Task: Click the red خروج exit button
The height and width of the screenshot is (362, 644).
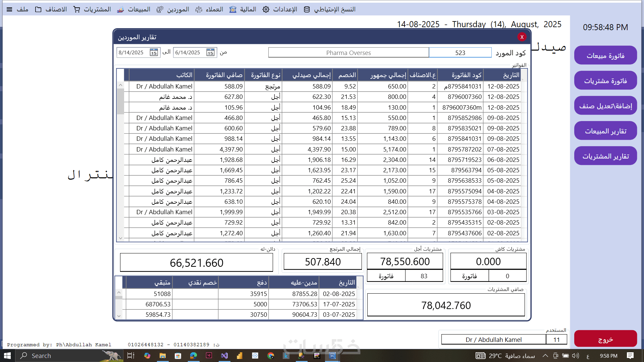Action: [x=605, y=339]
